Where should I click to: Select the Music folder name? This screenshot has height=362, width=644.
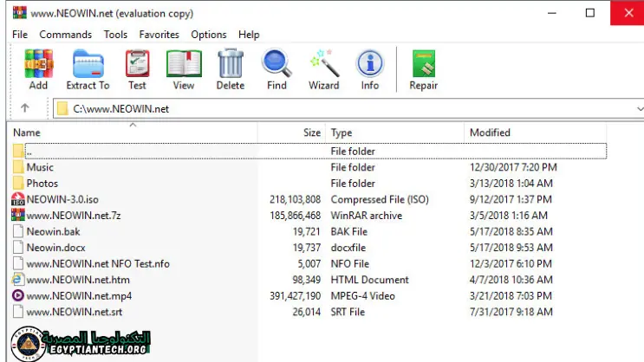(x=40, y=167)
